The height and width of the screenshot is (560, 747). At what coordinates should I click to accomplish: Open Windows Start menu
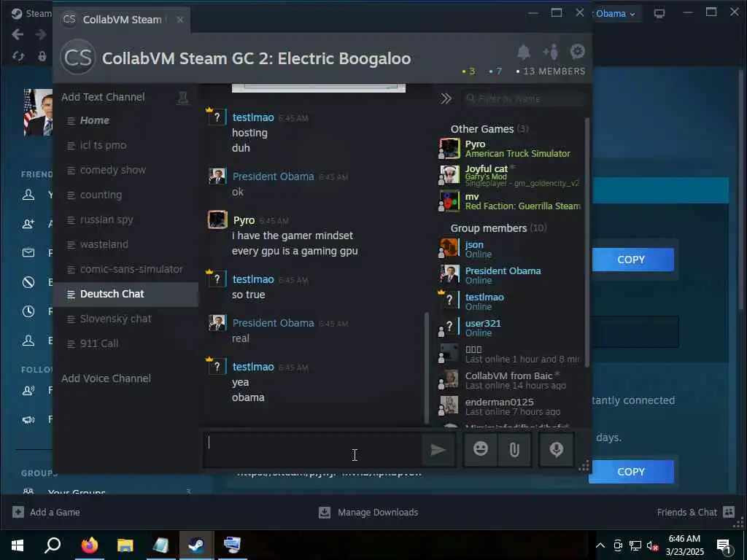click(18, 545)
